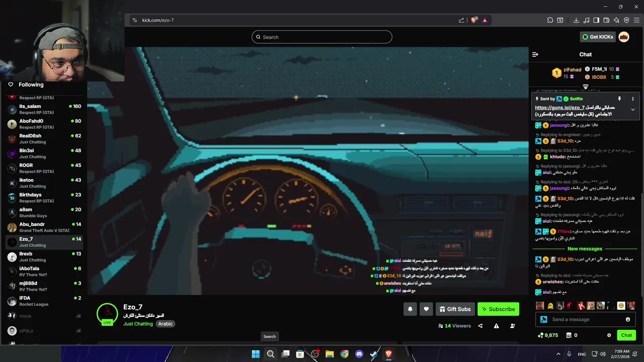Open Steam from the taskbar

(374, 354)
